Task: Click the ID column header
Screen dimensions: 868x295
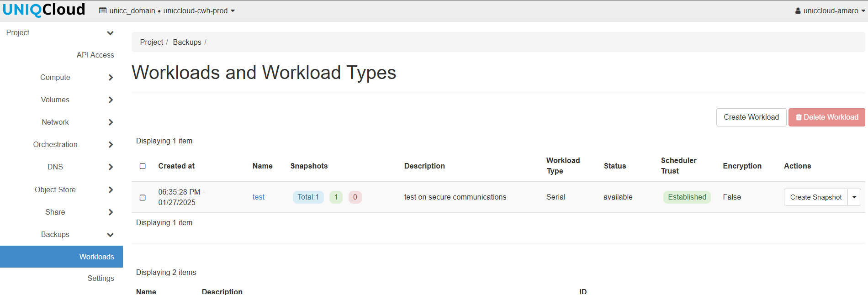Action: tap(583, 291)
